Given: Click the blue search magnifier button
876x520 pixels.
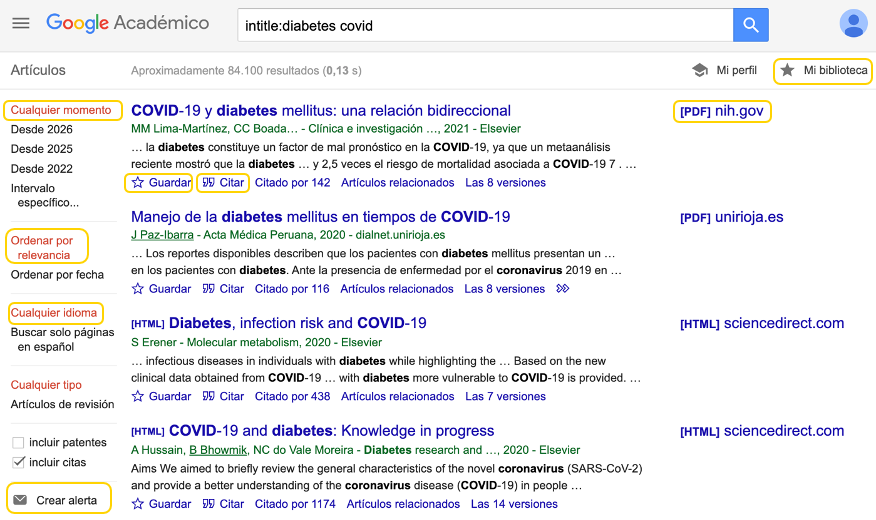Looking at the screenshot, I should [750, 25].
